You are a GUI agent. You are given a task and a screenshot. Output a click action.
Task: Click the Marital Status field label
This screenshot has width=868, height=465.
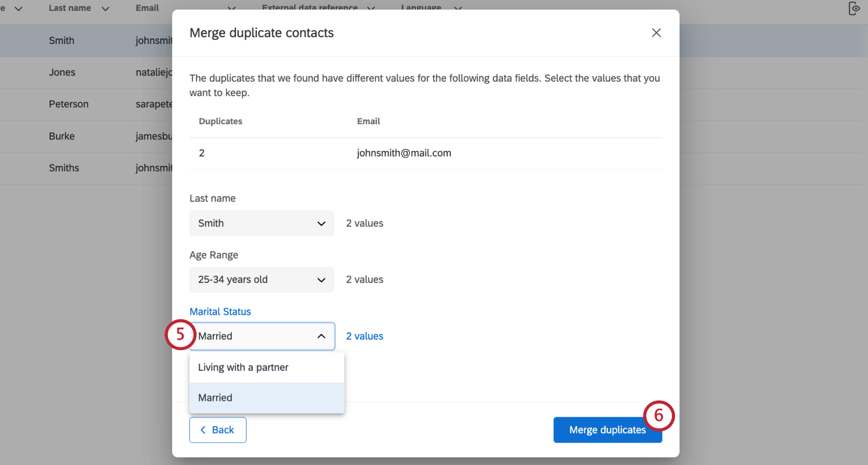point(220,311)
